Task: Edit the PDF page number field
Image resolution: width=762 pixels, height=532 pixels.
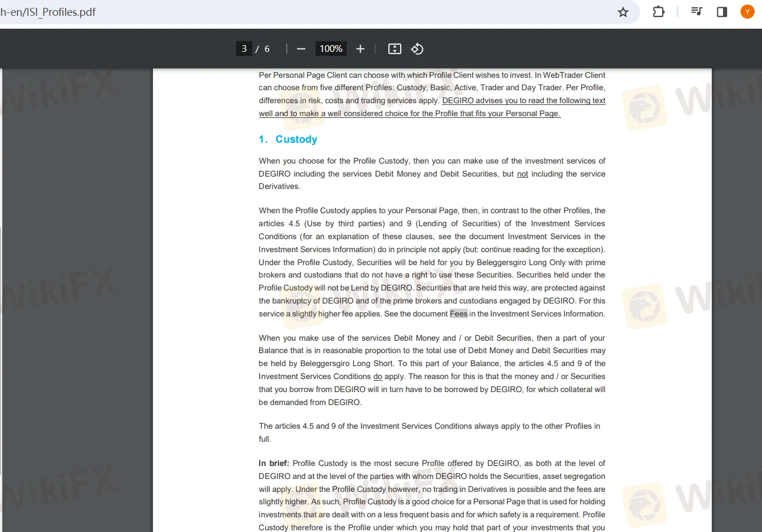Action: (244, 49)
